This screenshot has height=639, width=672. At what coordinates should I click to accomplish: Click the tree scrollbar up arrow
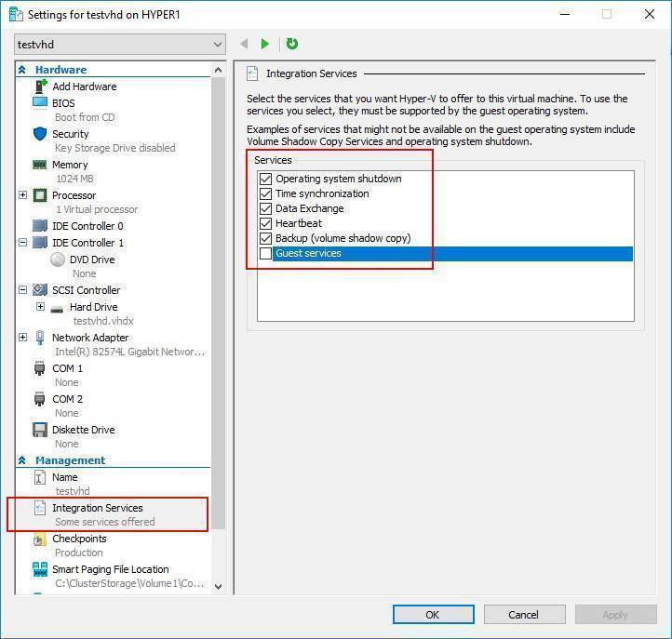(x=218, y=70)
